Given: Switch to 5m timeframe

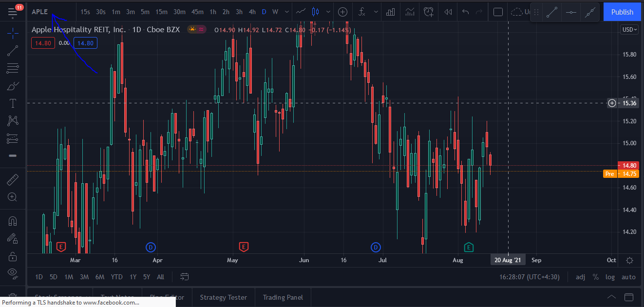Looking at the screenshot, I should 145,12.
